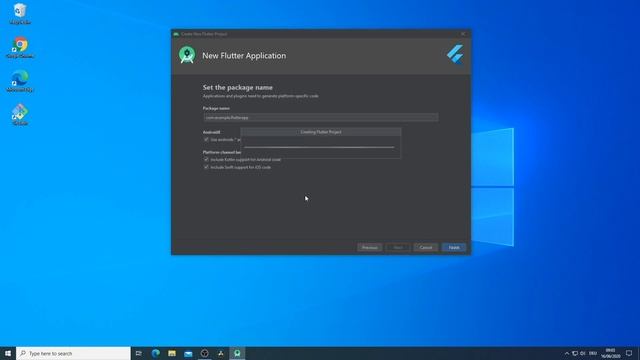Open the Recycle Bin desktop icon
Screen dimensions: 640x360
(x=20, y=13)
